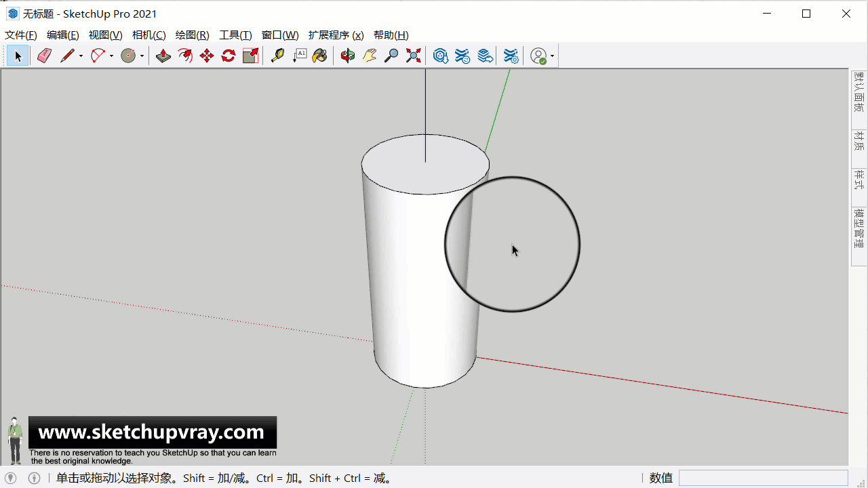Click the credits info status bar icon
The width and height of the screenshot is (868, 488).
click(x=34, y=478)
